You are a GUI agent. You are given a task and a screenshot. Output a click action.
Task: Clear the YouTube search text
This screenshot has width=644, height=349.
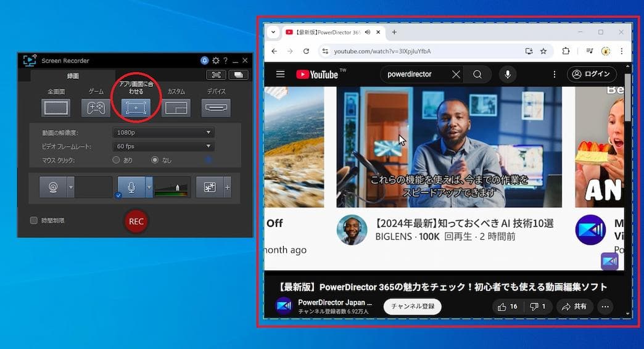456,75
